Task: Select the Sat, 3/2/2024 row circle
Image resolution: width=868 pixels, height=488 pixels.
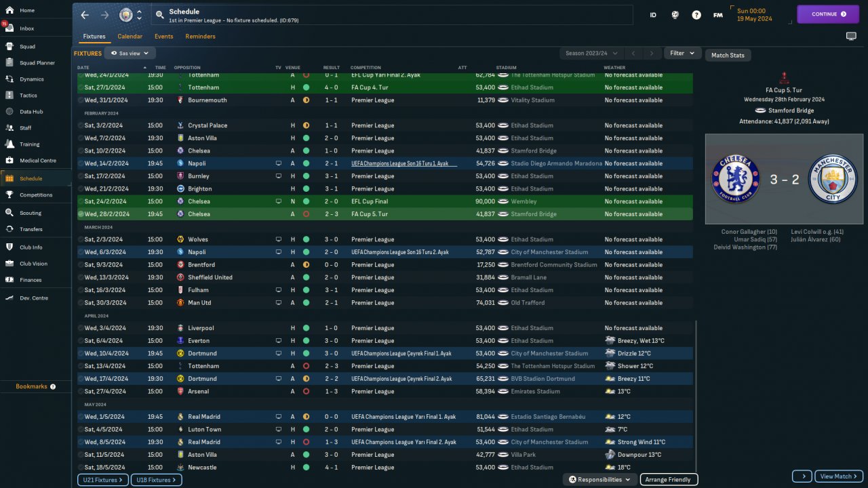Action: click(81, 125)
